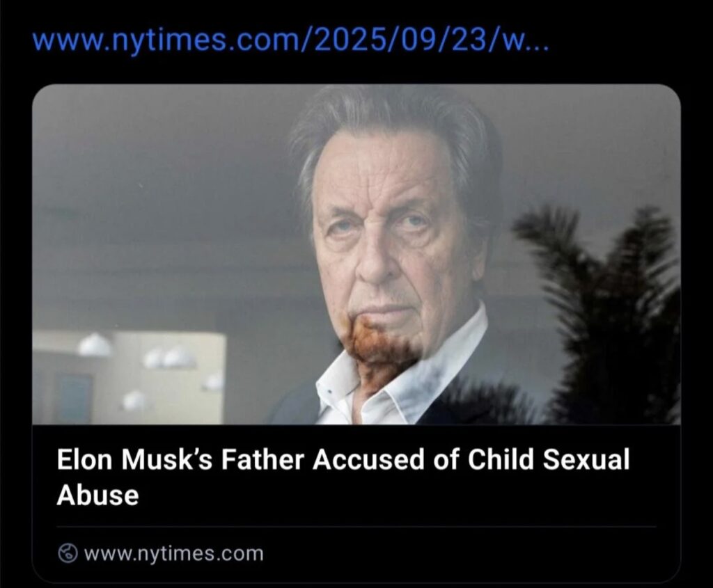713x588 pixels.
Task: Click the empty gray area left of man
Action: tap(159, 205)
